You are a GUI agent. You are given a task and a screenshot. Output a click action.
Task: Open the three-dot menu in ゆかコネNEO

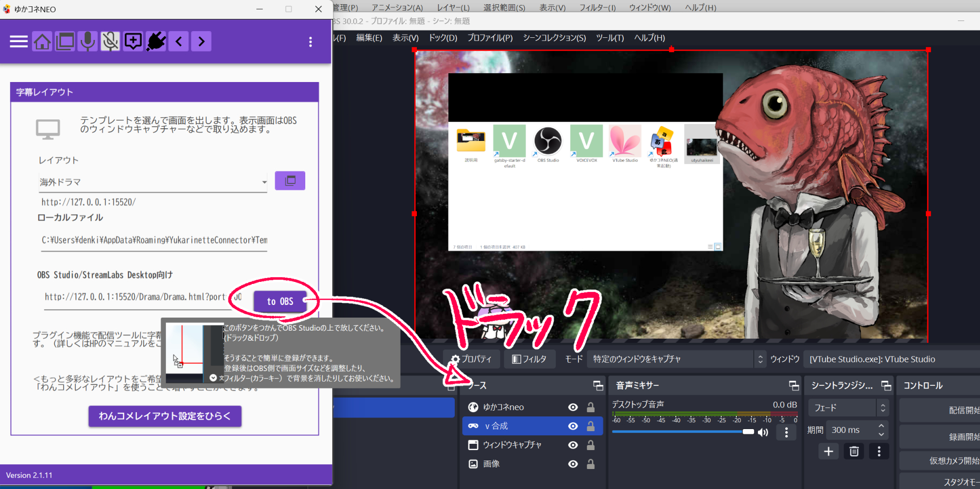click(x=311, y=42)
